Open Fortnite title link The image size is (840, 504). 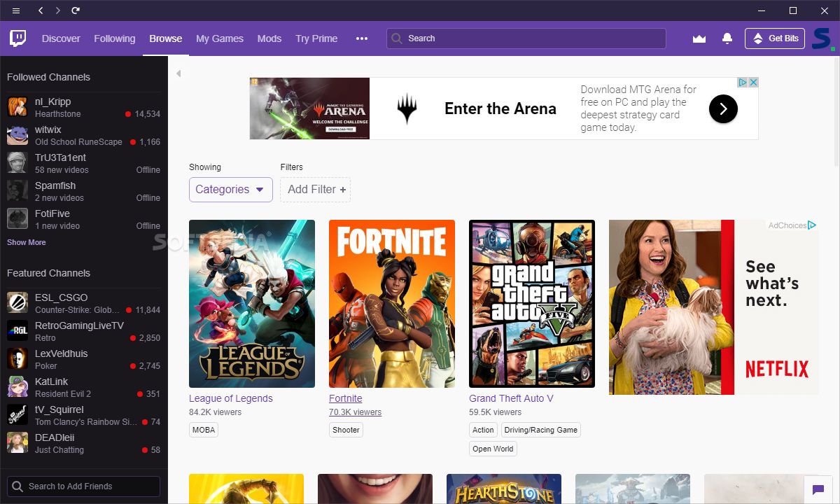346,398
